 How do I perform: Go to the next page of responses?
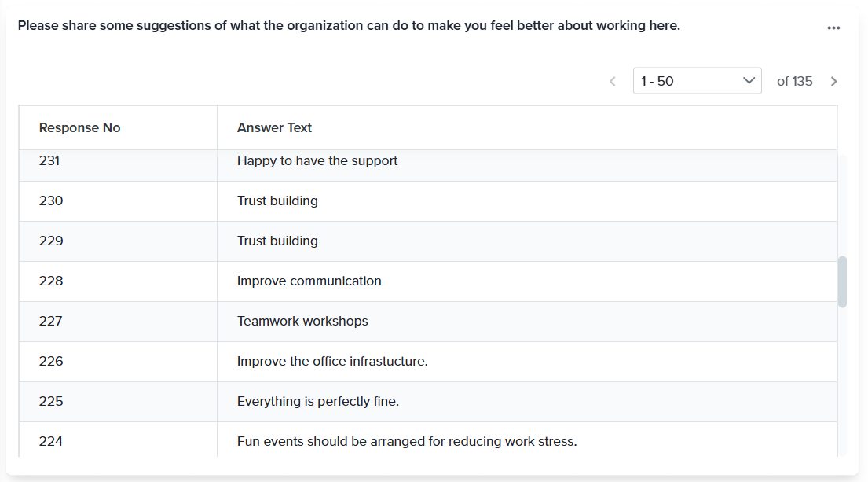pyautogui.click(x=834, y=81)
